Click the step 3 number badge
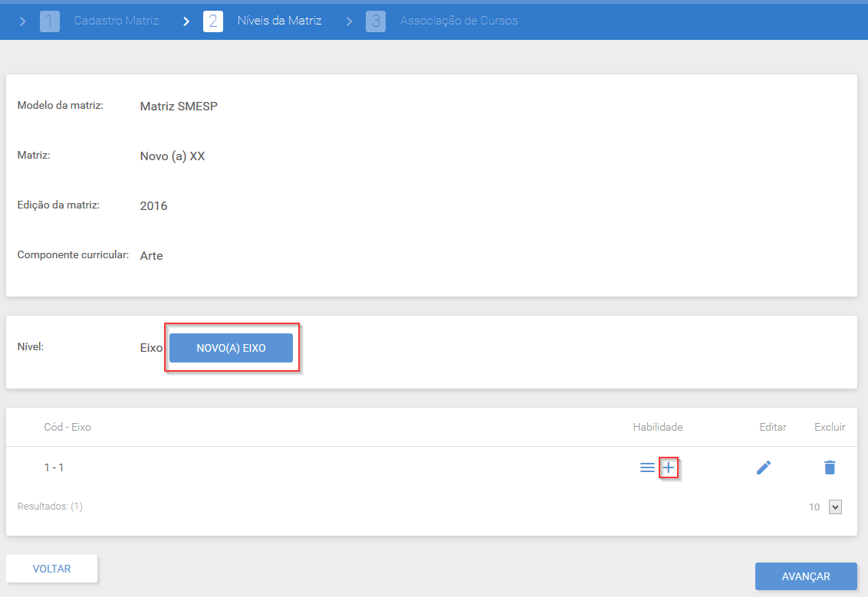868x597 pixels. 376,21
